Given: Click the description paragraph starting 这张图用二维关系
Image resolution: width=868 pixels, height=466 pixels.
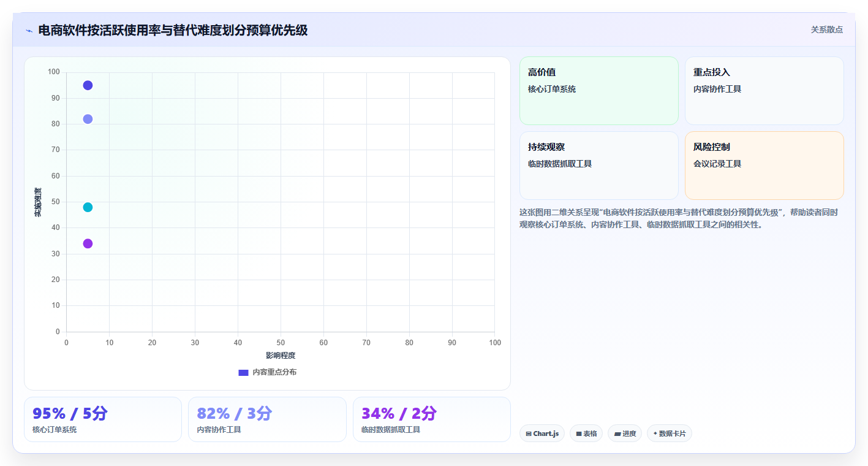Looking at the screenshot, I should point(679,218).
